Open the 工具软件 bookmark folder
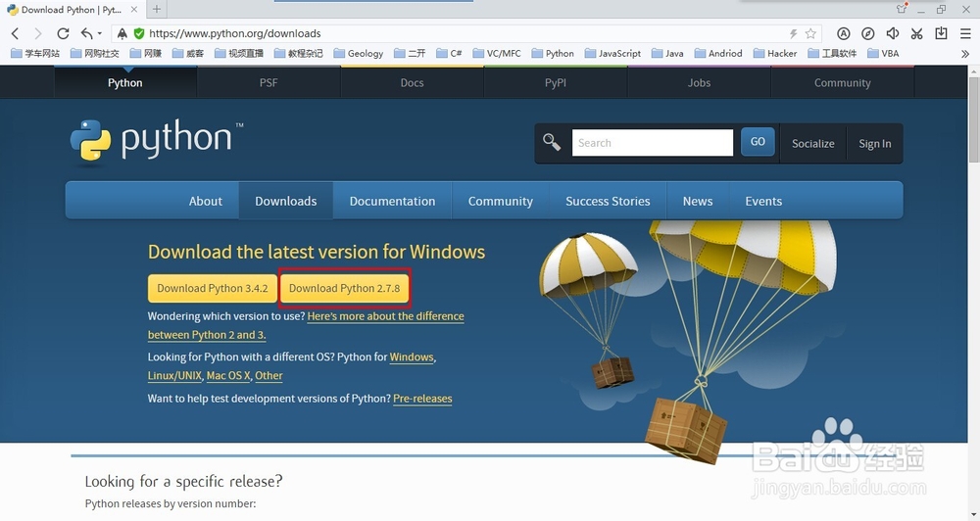Screen dimensions: 980x521 [832, 54]
